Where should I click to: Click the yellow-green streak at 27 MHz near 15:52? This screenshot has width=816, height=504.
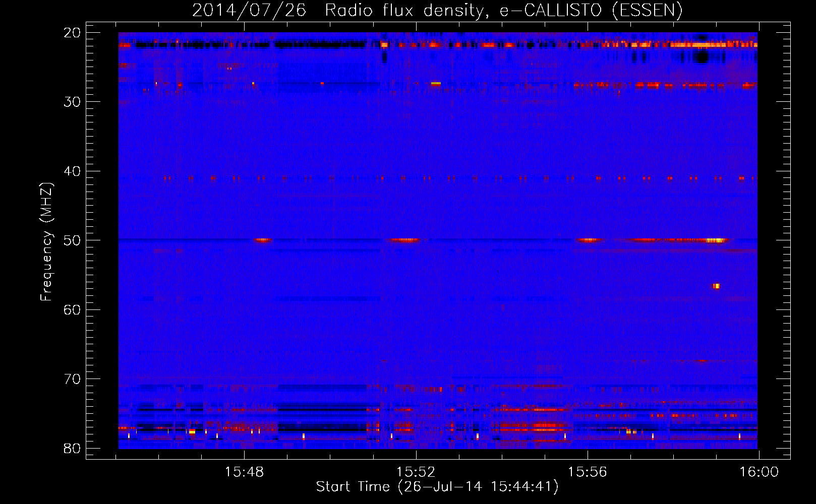[x=436, y=84]
